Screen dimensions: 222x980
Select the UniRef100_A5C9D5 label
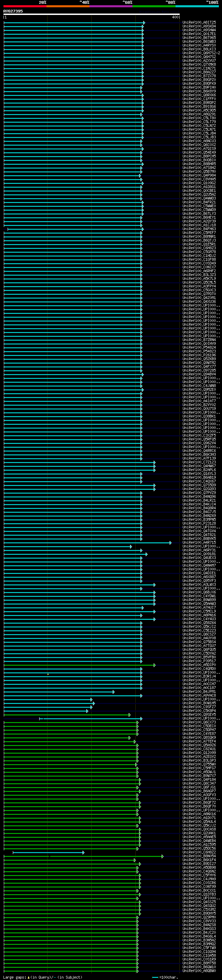coord(199,110)
